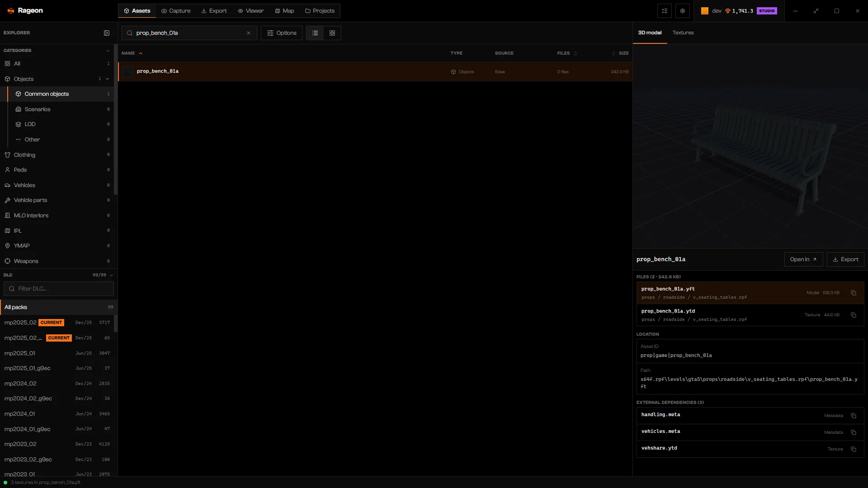Select the Scenarios category
The height and width of the screenshot is (488, 868).
pos(61,109)
